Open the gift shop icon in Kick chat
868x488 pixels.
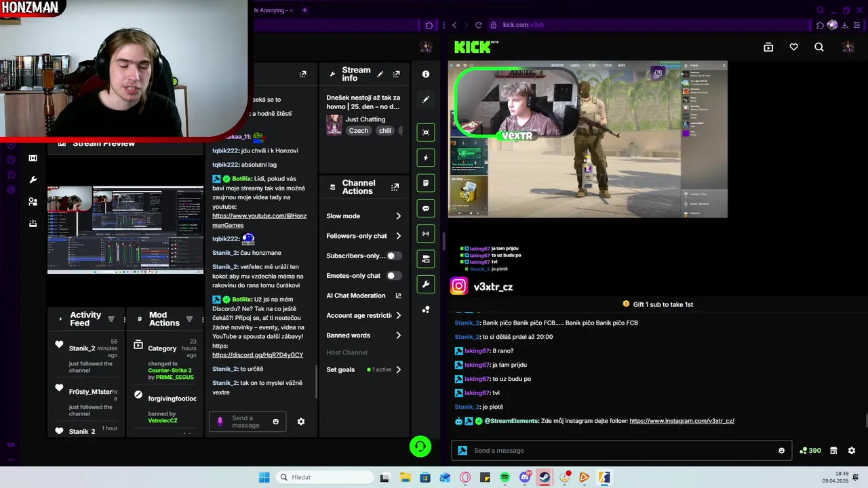point(833,451)
